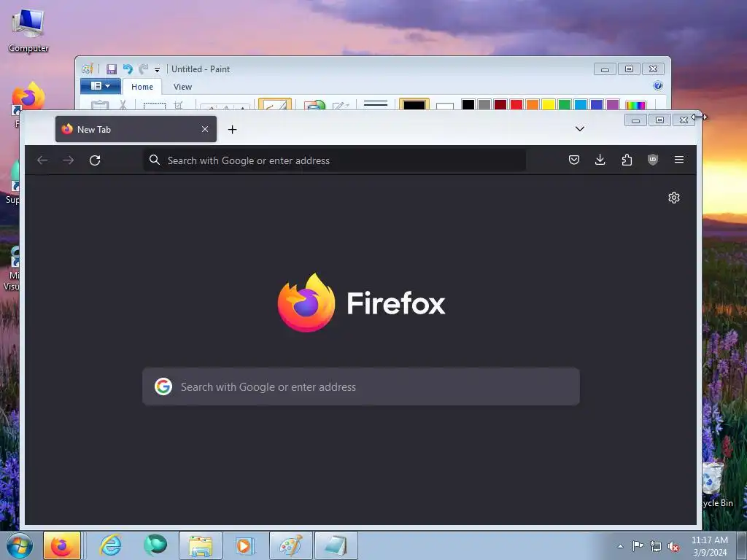Viewport: 747px width, 560px height.
Task: Open the blue Paint file menu button
Action: tap(100, 86)
